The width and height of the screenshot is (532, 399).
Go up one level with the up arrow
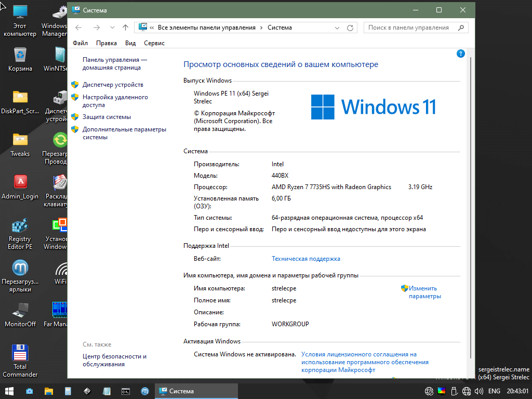pyautogui.click(x=125, y=28)
